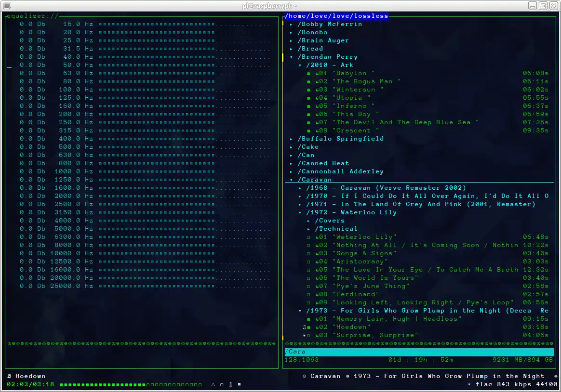Click the format star icon before flac

[x=469, y=384]
